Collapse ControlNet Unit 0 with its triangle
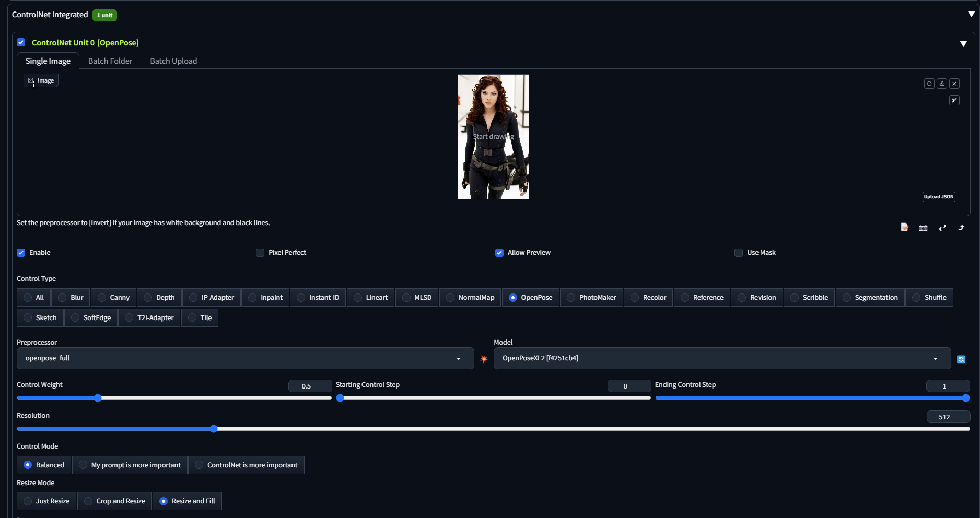This screenshot has height=518, width=980. [964, 44]
